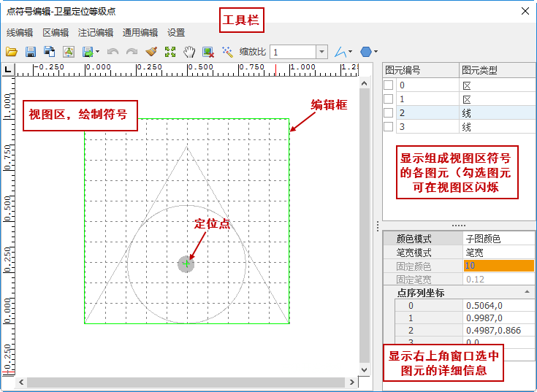The height and width of the screenshot is (392, 537).
Task: Click the clear brush icon
Action: [x=151, y=52]
